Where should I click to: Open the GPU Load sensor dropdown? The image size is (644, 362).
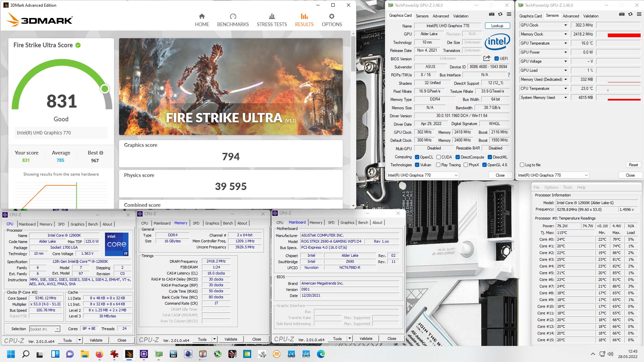[566, 70]
